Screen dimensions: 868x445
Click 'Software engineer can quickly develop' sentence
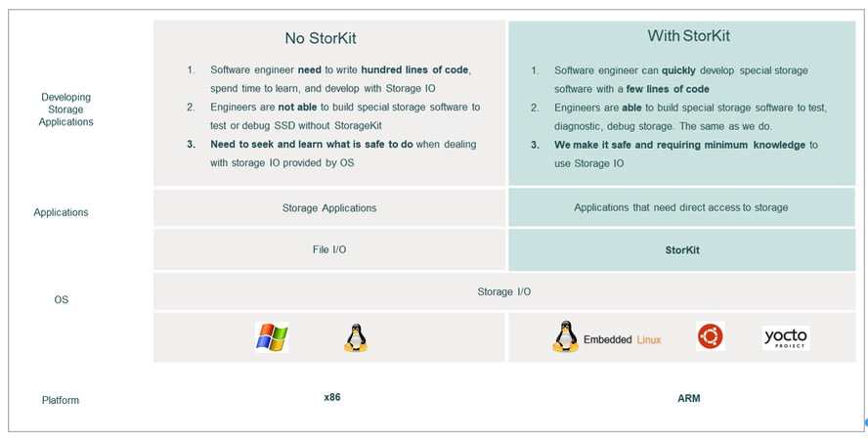point(681,80)
